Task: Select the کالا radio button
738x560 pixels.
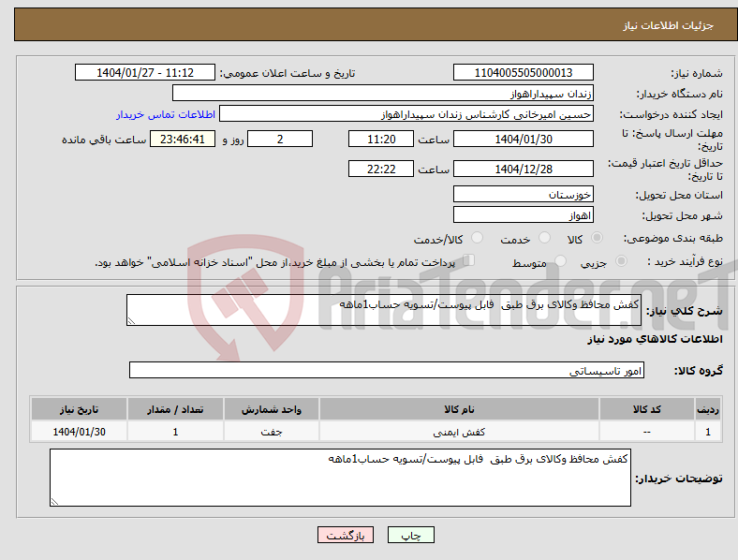Action: [597, 238]
